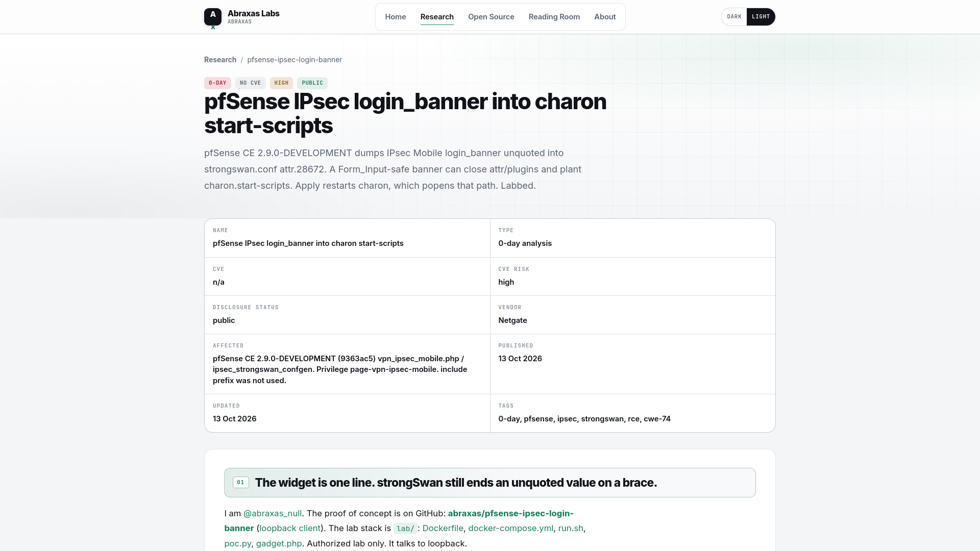Click the lab/ inline code label

[x=405, y=529]
